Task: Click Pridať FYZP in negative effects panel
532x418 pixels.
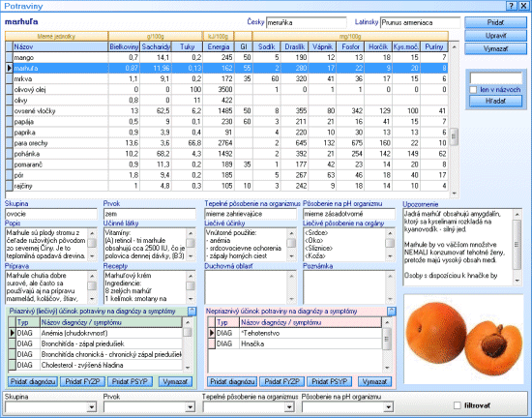Action: click(x=281, y=381)
